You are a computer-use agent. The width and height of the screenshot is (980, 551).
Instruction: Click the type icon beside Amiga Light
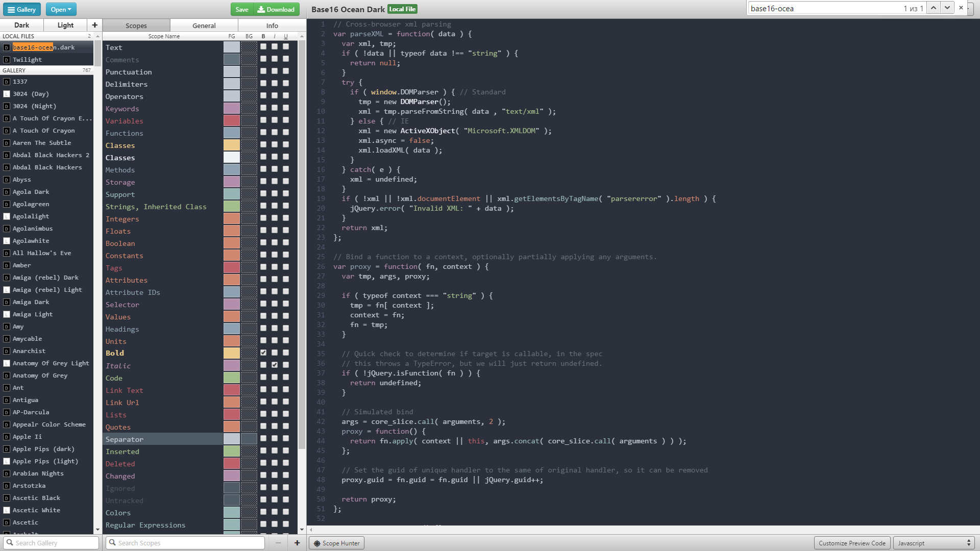tap(7, 314)
